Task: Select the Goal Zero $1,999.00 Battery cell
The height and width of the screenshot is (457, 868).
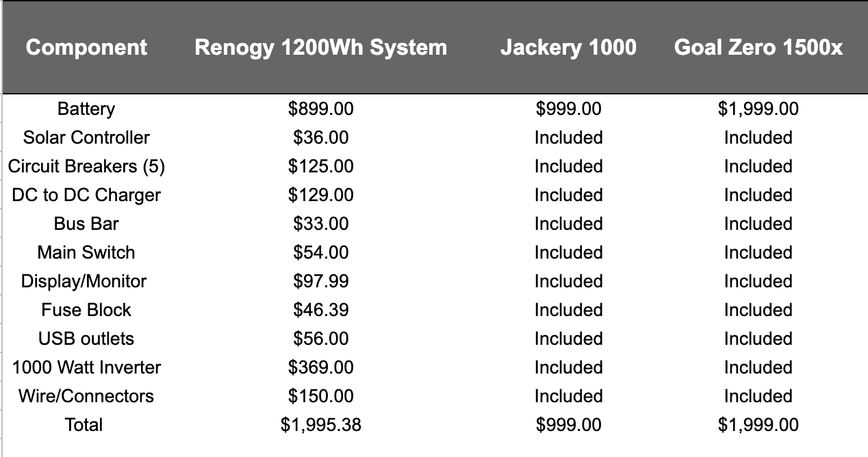Action: [x=758, y=109]
